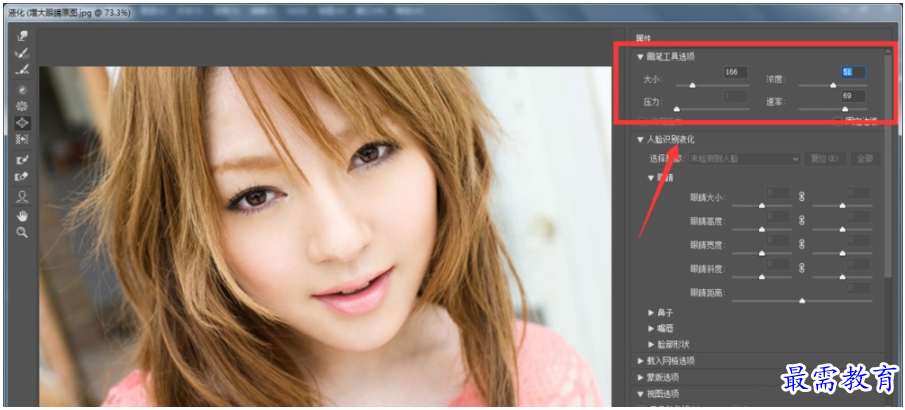The width and height of the screenshot is (905, 410).
Task: Click the portrait photo in preview canvas
Action: [x=325, y=236]
